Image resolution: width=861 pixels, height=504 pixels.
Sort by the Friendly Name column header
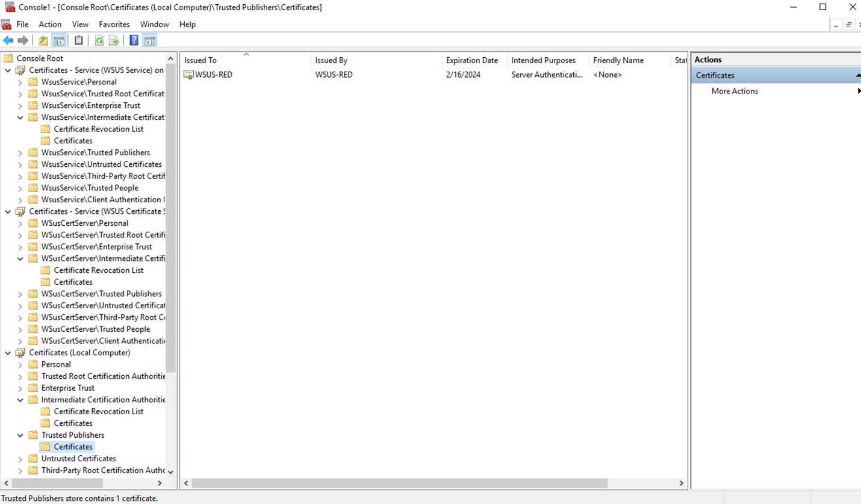click(630, 60)
